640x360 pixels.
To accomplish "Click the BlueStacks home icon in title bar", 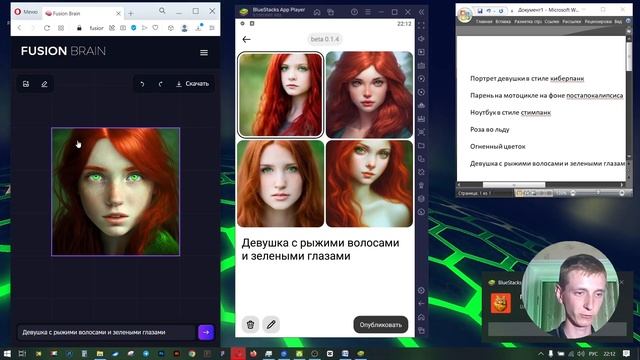I will click(x=317, y=12).
